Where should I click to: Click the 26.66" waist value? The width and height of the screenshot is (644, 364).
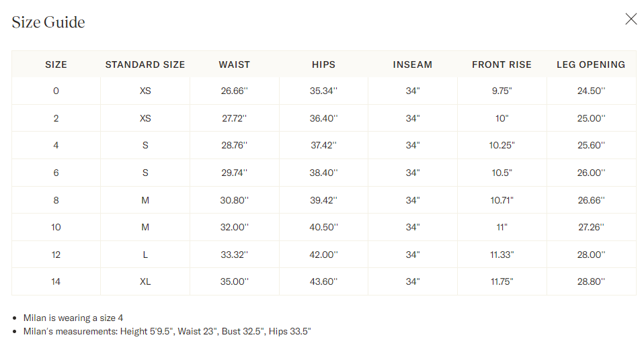click(x=234, y=91)
